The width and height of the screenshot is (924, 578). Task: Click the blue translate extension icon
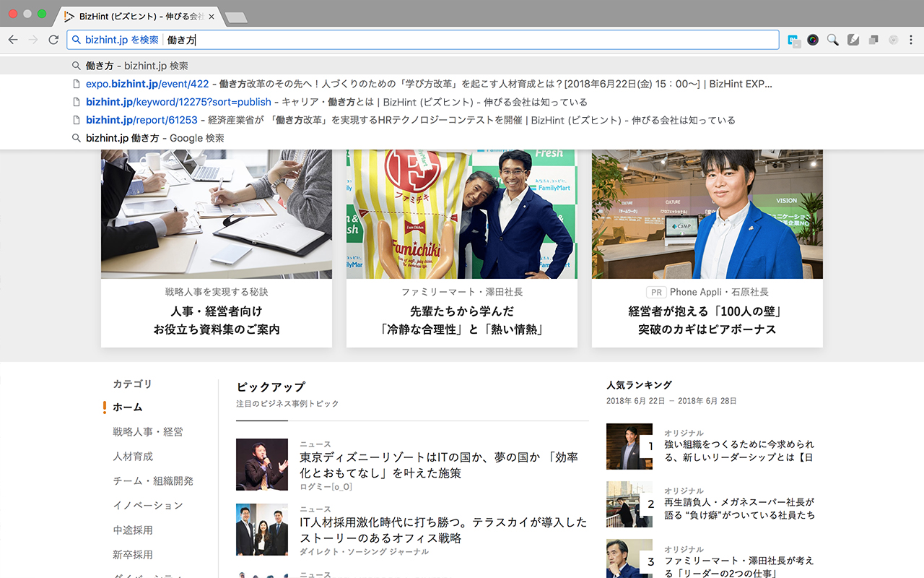click(x=794, y=40)
